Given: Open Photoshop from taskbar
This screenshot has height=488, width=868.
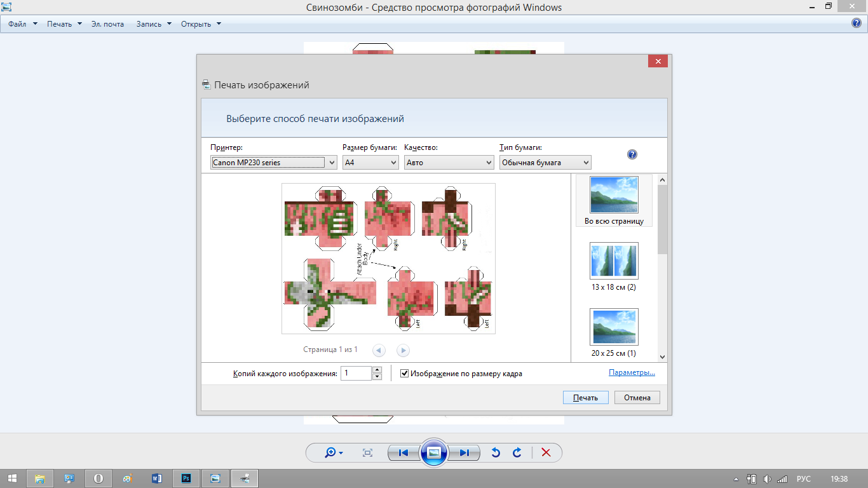Looking at the screenshot, I should [x=186, y=478].
